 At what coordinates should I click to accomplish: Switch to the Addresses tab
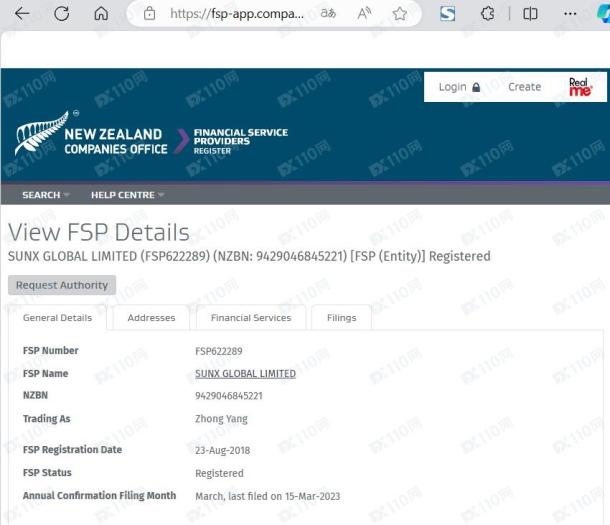[x=151, y=318]
